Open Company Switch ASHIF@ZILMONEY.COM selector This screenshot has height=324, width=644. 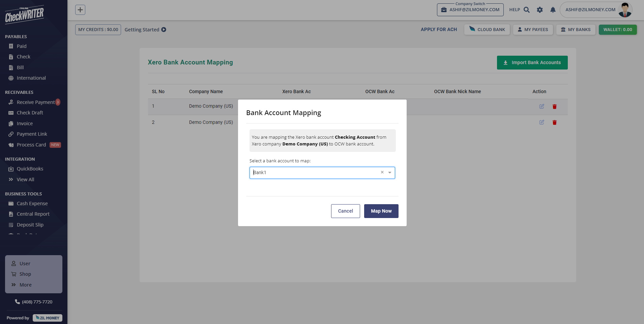pos(470,10)
